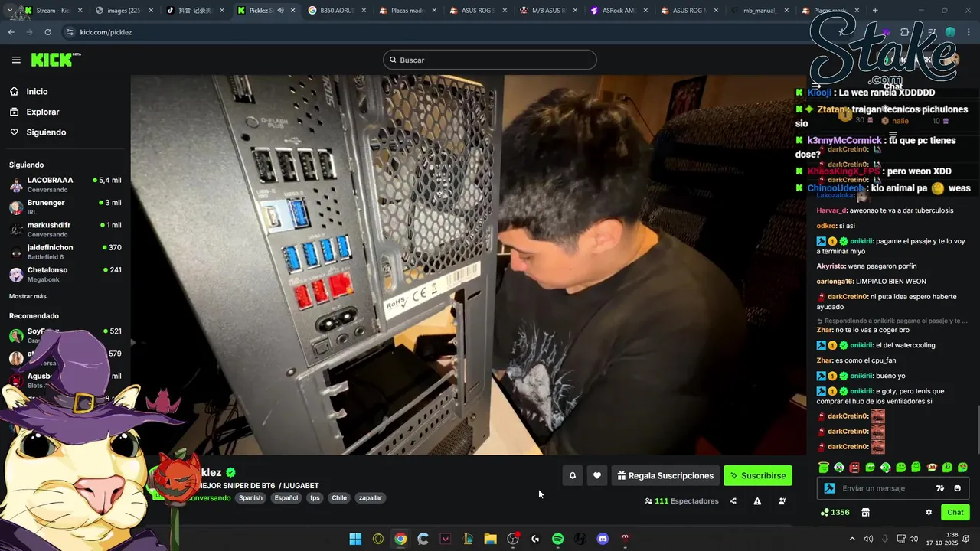Pick the first green halo emote

823,467
